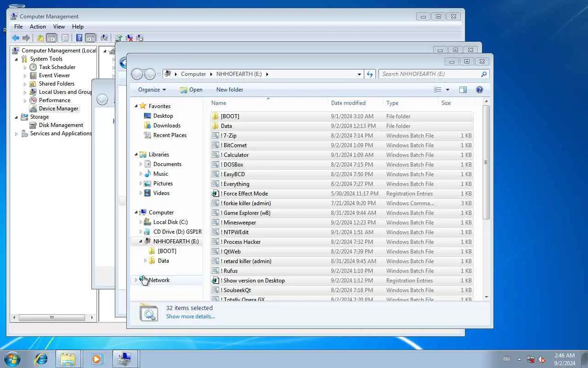Expand Services and Applications node
The image size is (588, 368).
(x=17, y=134)
